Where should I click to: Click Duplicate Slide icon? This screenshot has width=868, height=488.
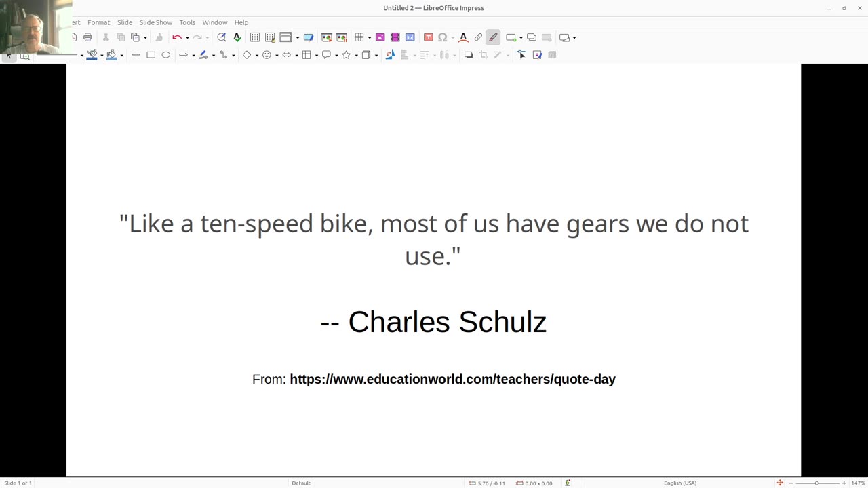532,37
